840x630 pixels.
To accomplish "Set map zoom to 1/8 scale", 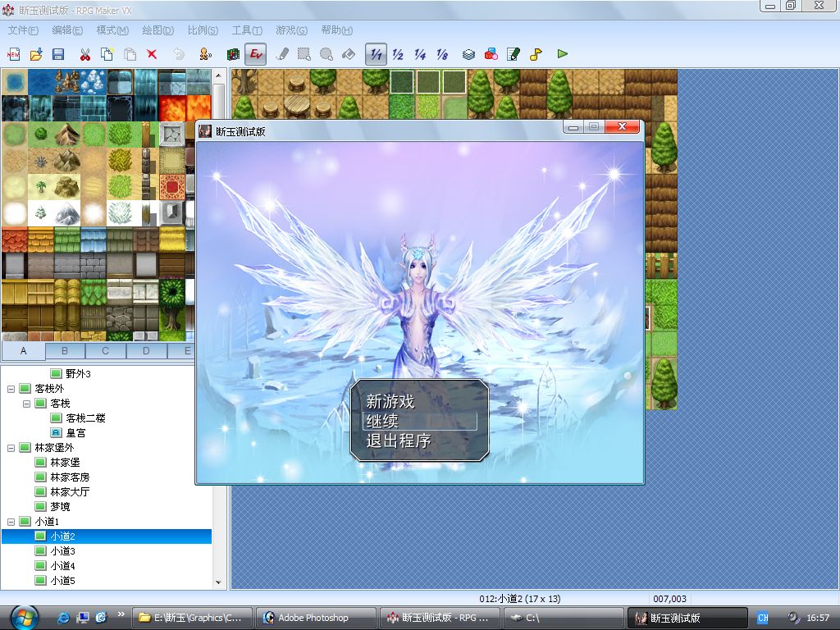I will coord(442,54).
